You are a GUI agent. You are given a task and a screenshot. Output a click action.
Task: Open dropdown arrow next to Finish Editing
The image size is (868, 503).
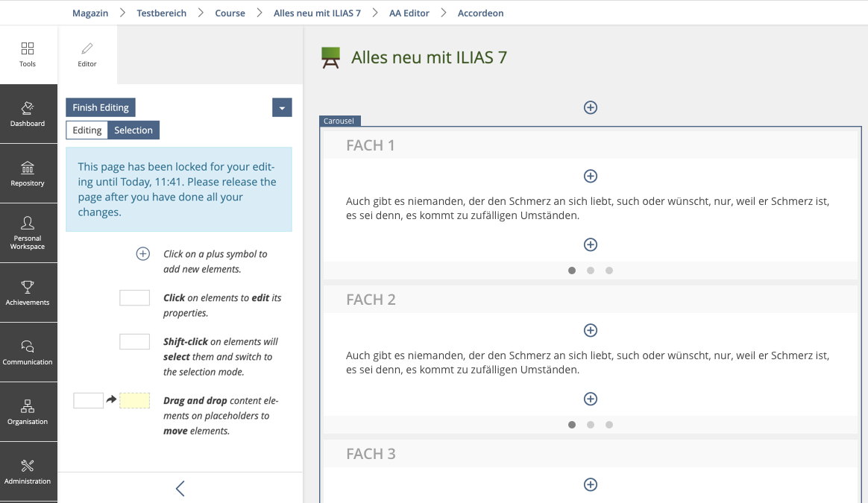[x=282, y=108]
